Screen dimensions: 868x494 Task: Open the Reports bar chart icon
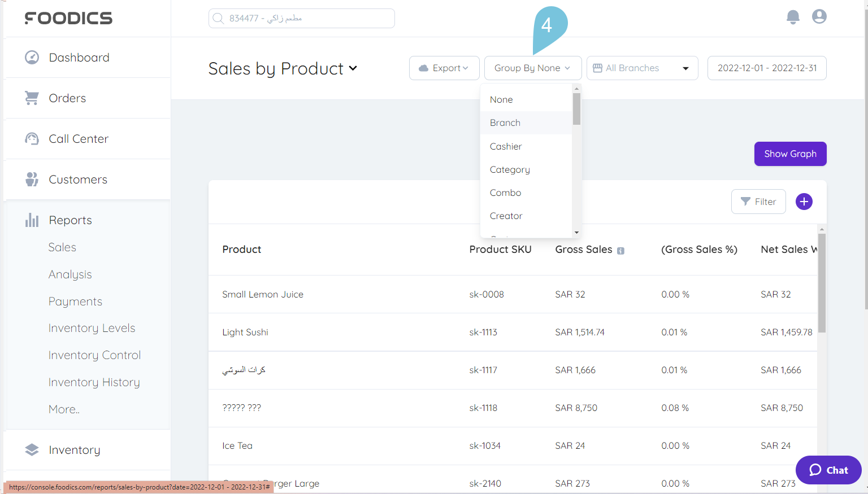coord(32,220)
